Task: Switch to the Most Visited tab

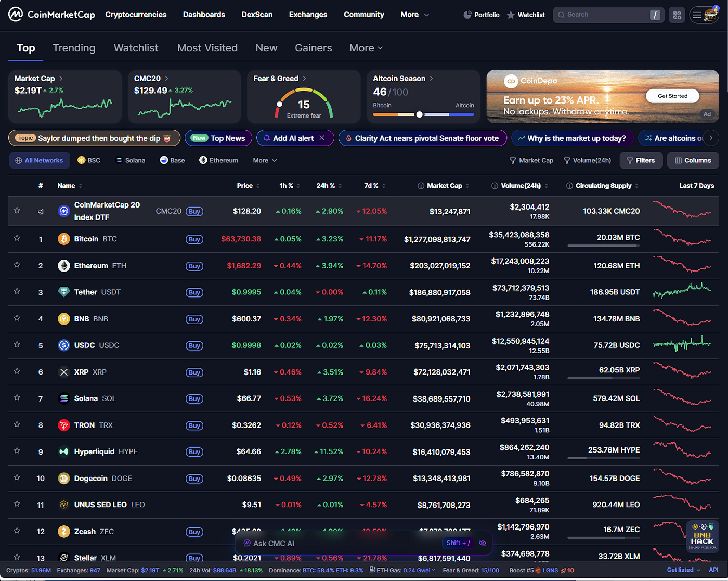Action: pyautogui.click(x=207, y=48)
